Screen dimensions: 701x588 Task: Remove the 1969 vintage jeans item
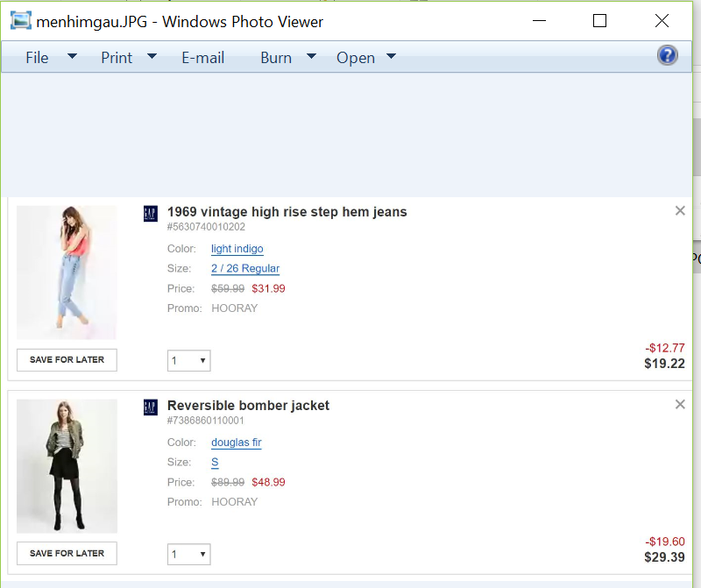pos(680,210)
